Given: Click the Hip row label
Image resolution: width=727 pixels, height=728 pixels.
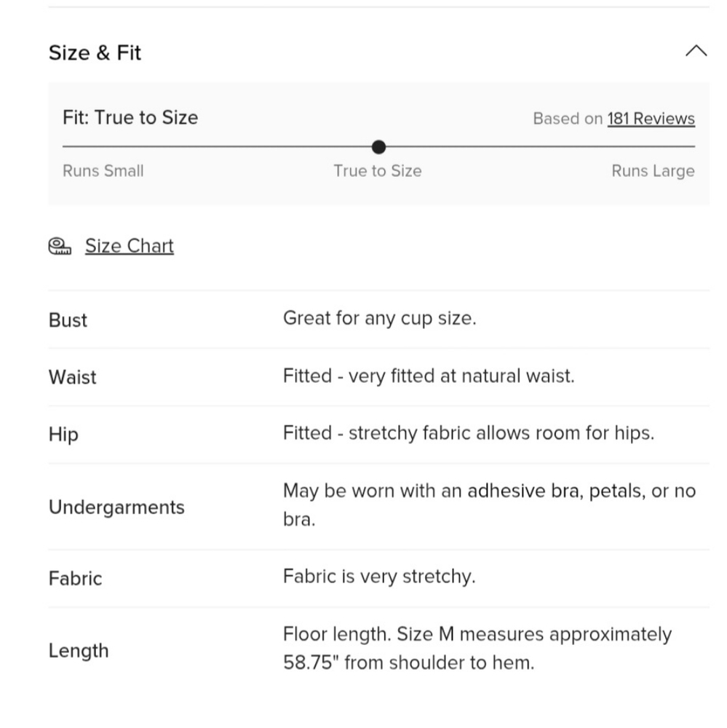Looking at the screenshot, I should 63,435.
